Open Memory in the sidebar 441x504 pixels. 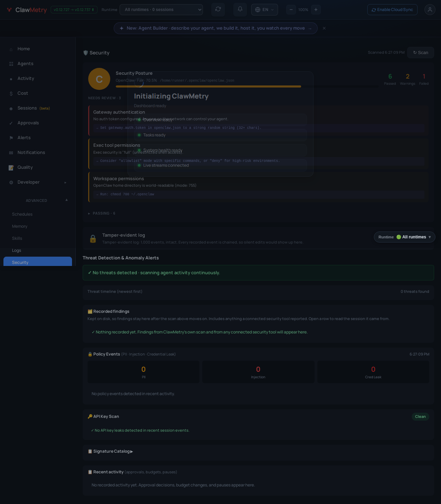[20, 226]
